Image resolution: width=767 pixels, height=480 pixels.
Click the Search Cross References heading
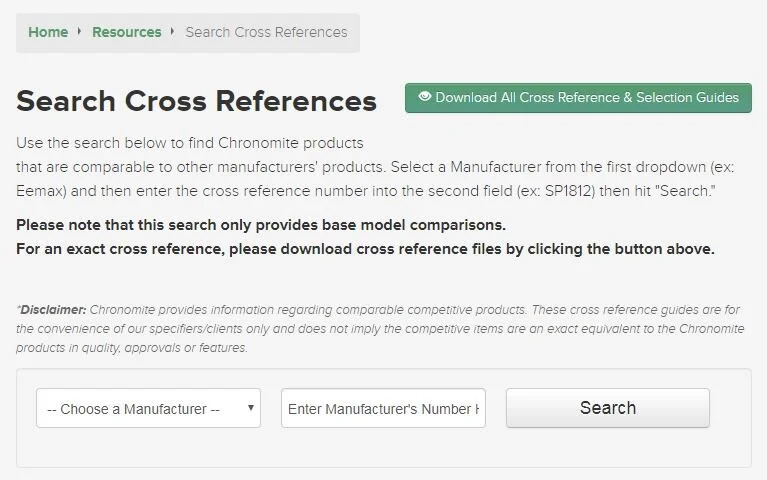coord(196,101)
